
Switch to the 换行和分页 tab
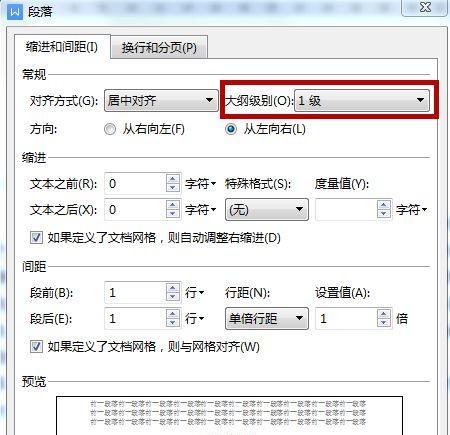(159, 48)
